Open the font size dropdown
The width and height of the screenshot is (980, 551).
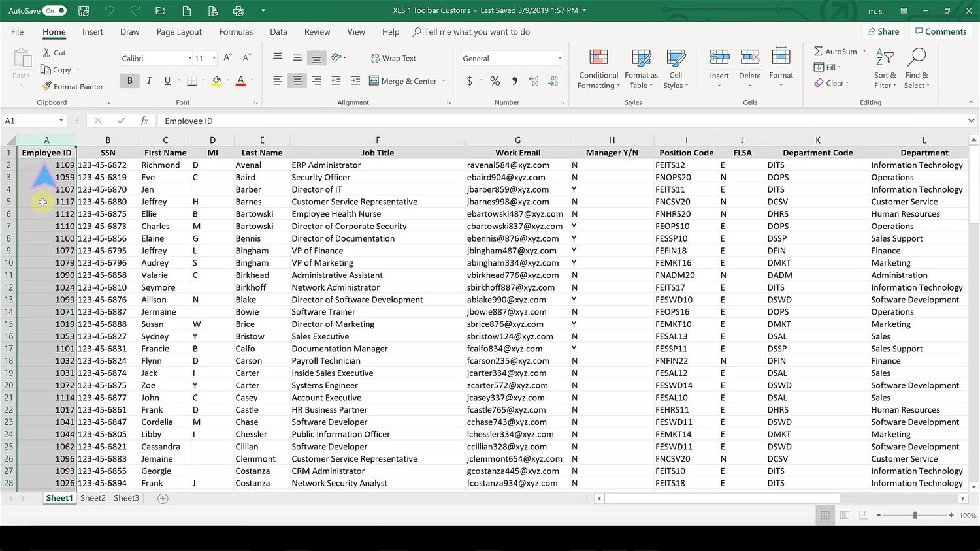(x=213, y=58)
